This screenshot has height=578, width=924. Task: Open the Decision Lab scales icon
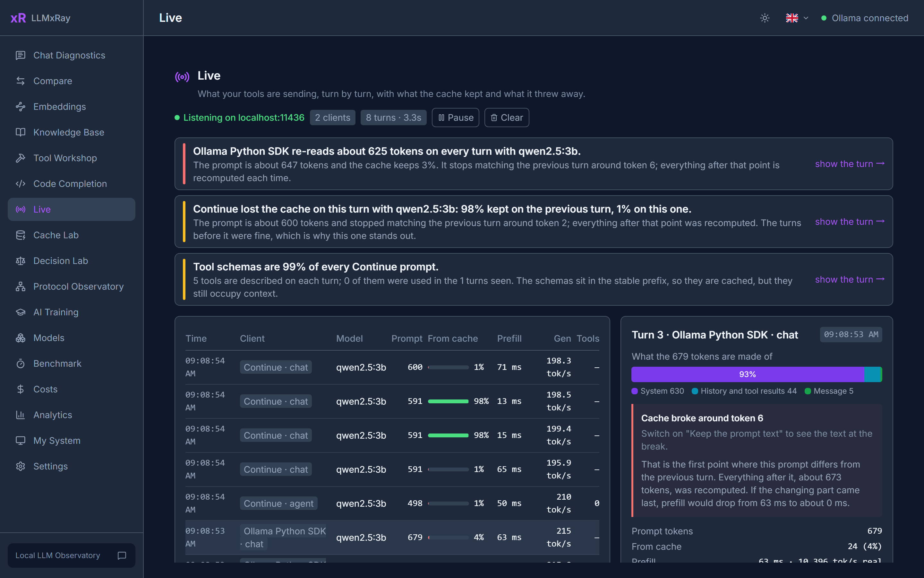[21, 261]
